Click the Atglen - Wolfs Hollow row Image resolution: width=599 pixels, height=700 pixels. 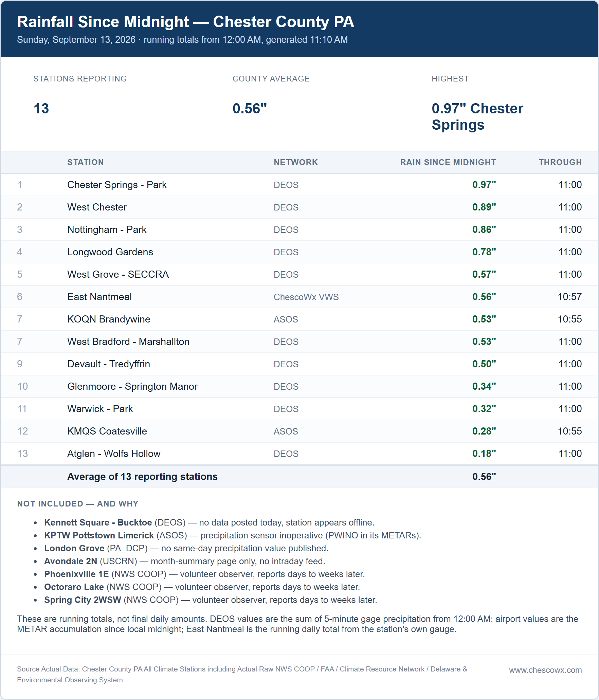click(x=299, y=454)
